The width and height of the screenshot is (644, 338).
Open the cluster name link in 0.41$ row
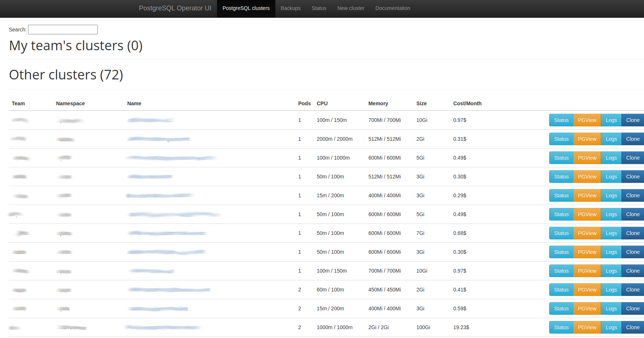click(x=169, y=290)
